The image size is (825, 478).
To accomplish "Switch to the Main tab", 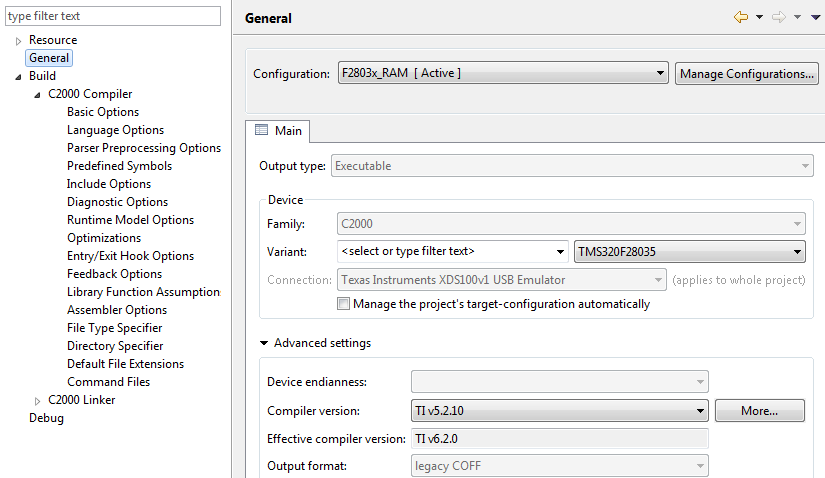I will click(279, 131).
